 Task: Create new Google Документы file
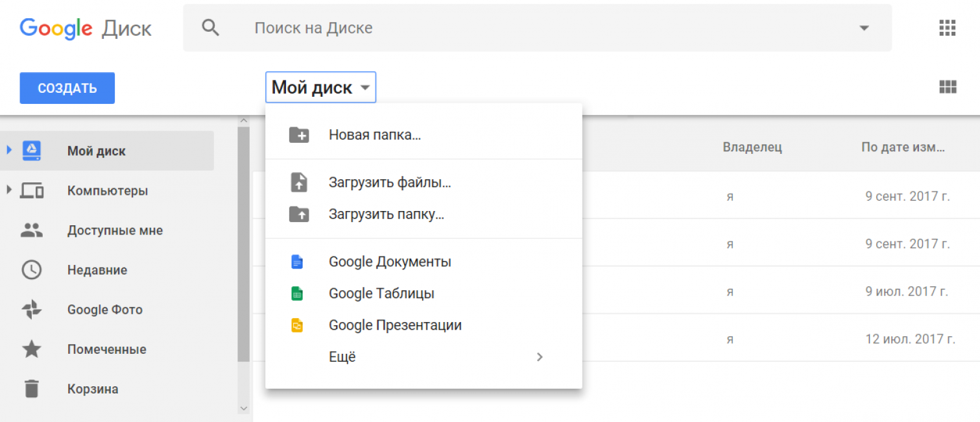pyautogui.click(x=424, y=262)
